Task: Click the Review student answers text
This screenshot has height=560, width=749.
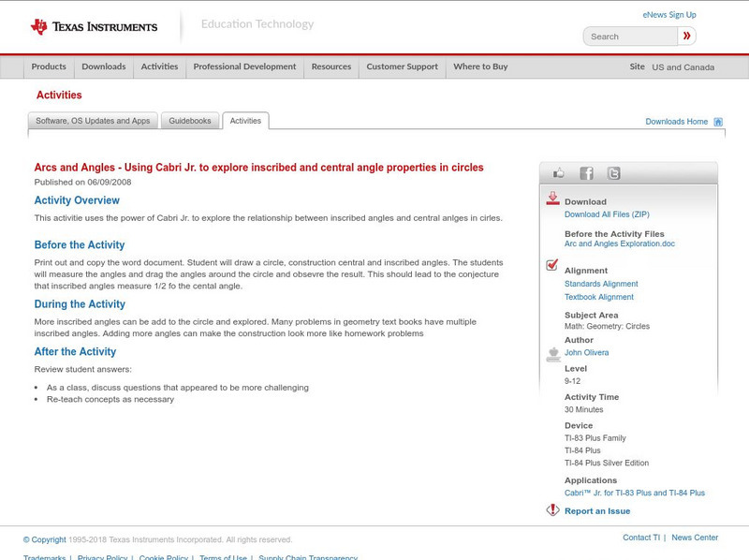Action: pos(82,369)
